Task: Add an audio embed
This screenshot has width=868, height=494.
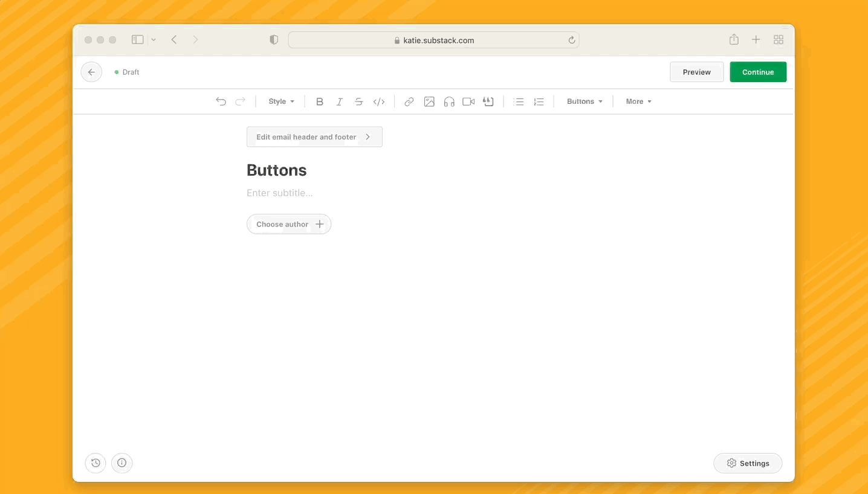Action: click(449, 101)
